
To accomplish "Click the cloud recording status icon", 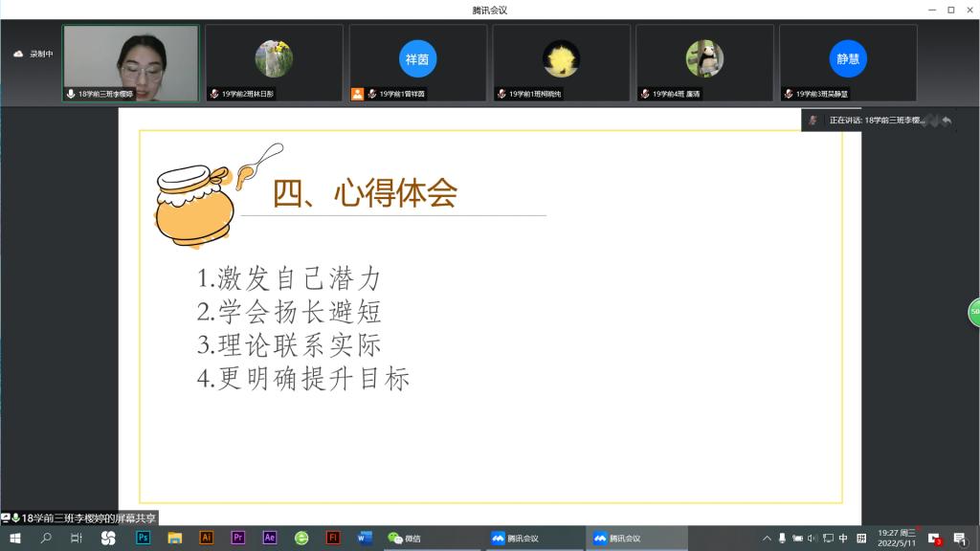I will click(x=17, y=55).
